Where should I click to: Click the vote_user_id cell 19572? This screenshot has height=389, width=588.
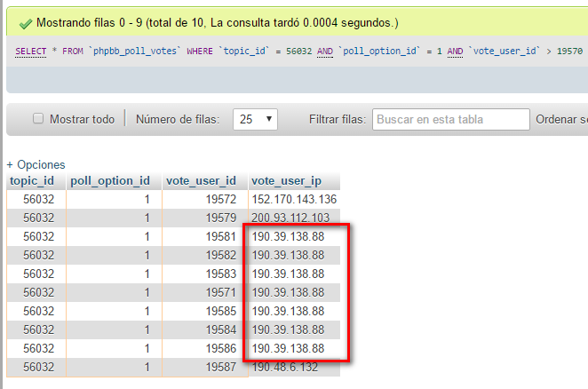point(219,200)
